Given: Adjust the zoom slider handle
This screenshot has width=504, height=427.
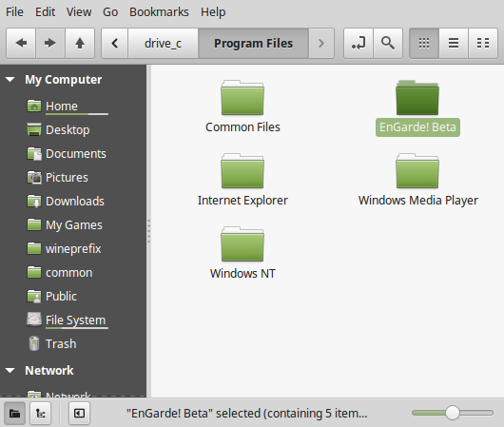Looking at the screenshot, I should click(x=453, y=413).
